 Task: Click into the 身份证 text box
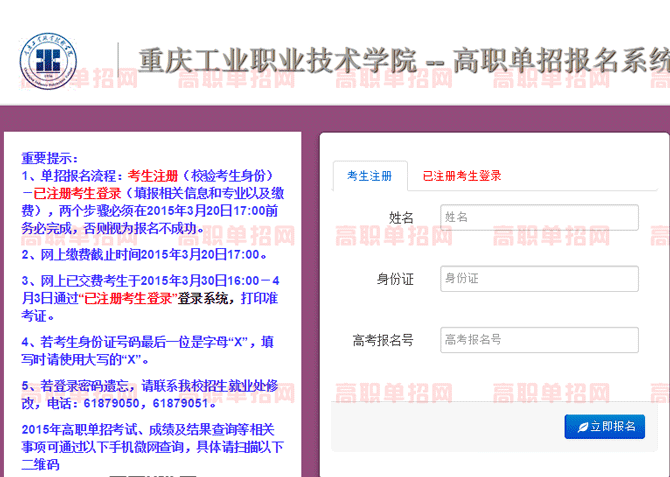[x=539, y=278]
